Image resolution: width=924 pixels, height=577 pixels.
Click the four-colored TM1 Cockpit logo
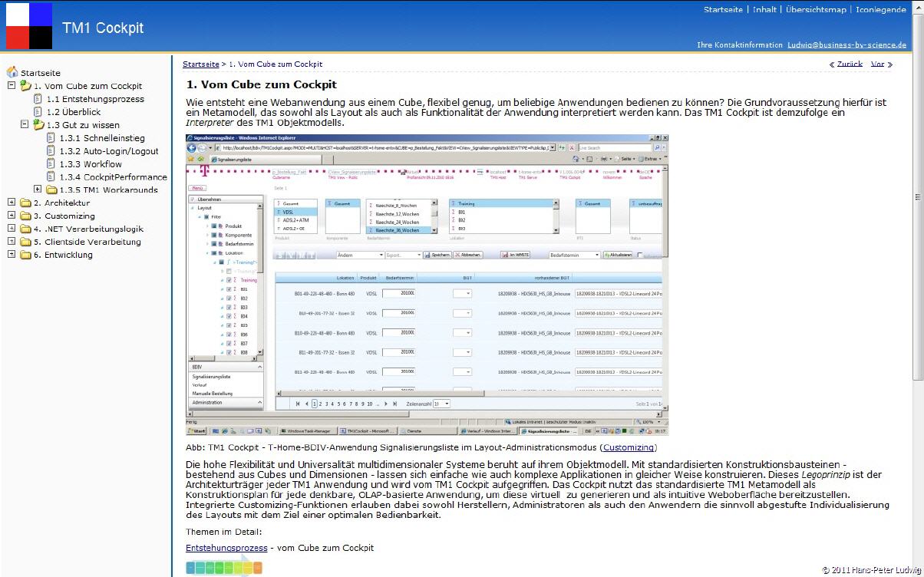[x=29, y=26]
